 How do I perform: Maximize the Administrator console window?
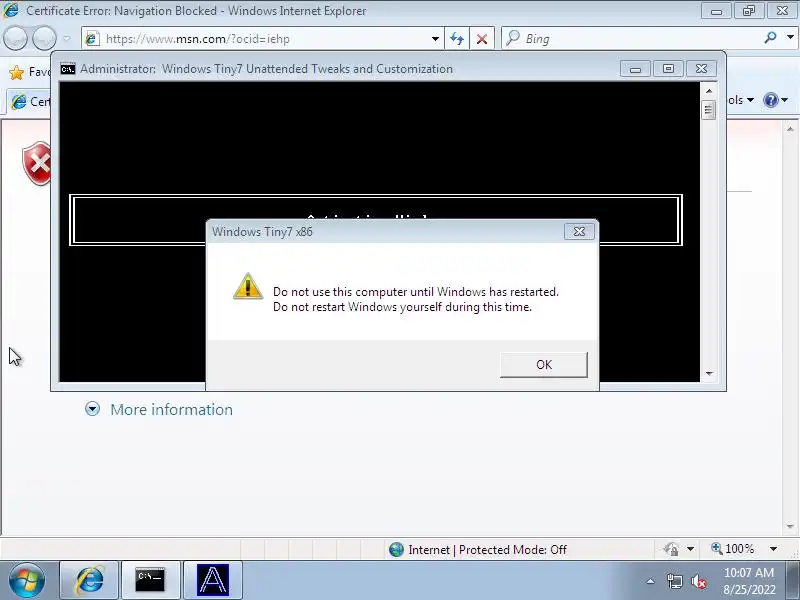[668, 69]
